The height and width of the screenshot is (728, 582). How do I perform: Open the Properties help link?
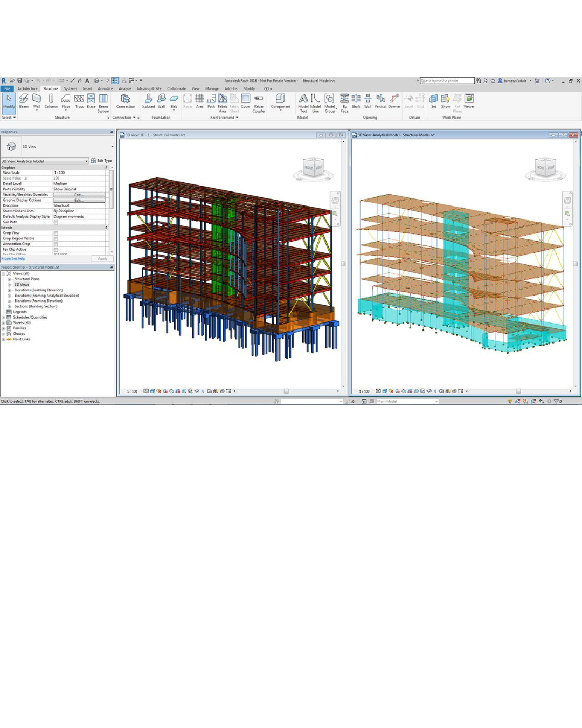click(13, 258)
